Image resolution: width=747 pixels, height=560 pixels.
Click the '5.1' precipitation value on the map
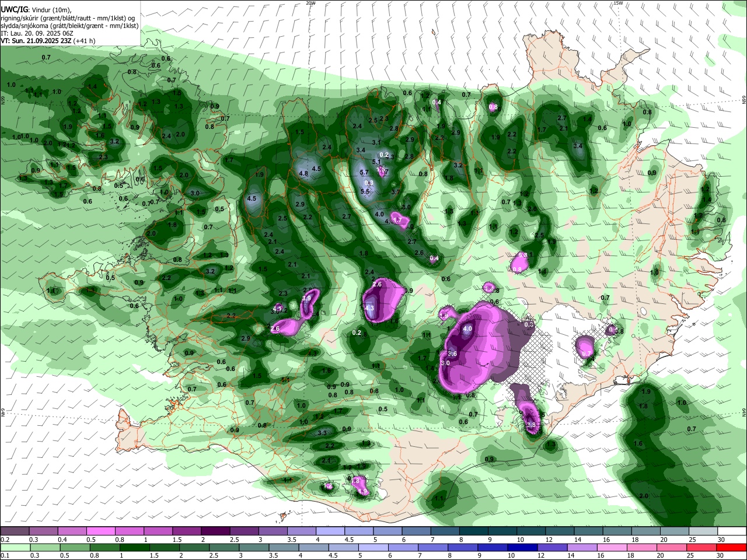[x=376, y=162]
